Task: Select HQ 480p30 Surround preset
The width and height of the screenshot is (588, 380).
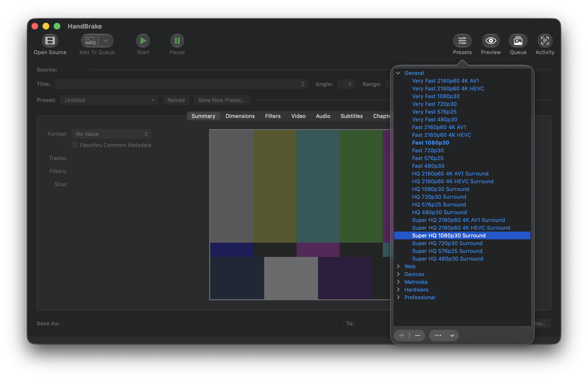Action: (x=462, y=212)
